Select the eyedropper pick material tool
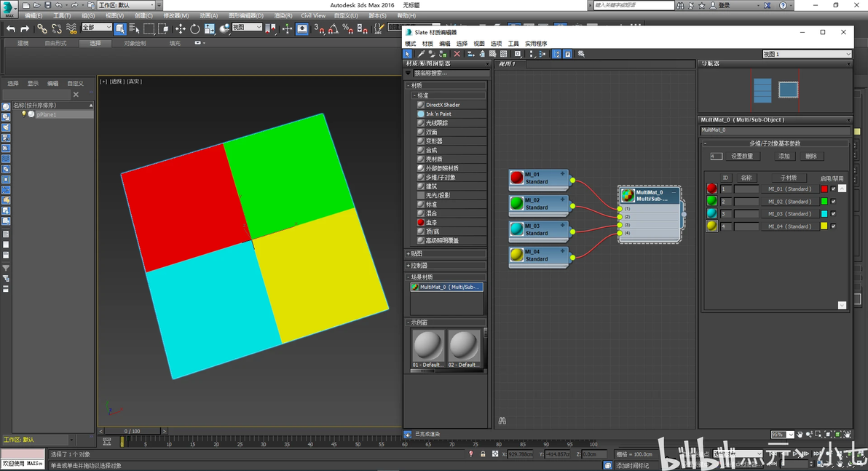 (420, 54)
